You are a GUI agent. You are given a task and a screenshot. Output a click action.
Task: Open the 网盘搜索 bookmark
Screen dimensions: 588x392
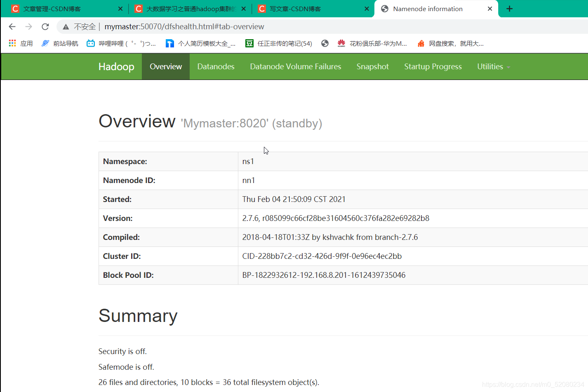click(x=450, y=43)
